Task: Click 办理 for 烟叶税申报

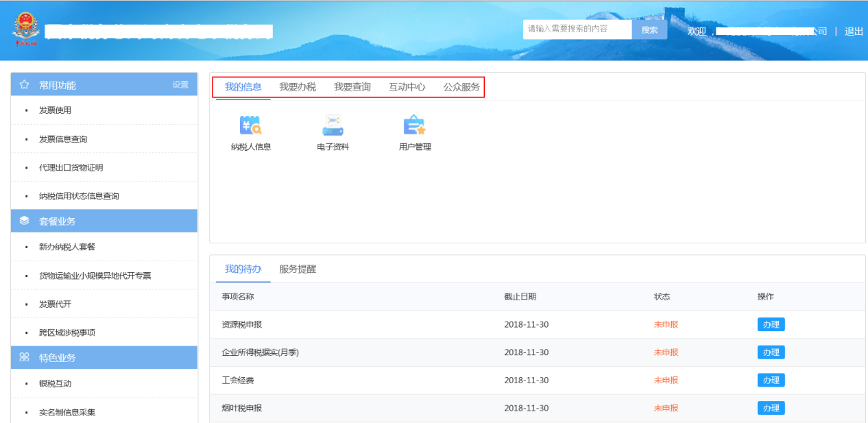Action: [771, 407]
